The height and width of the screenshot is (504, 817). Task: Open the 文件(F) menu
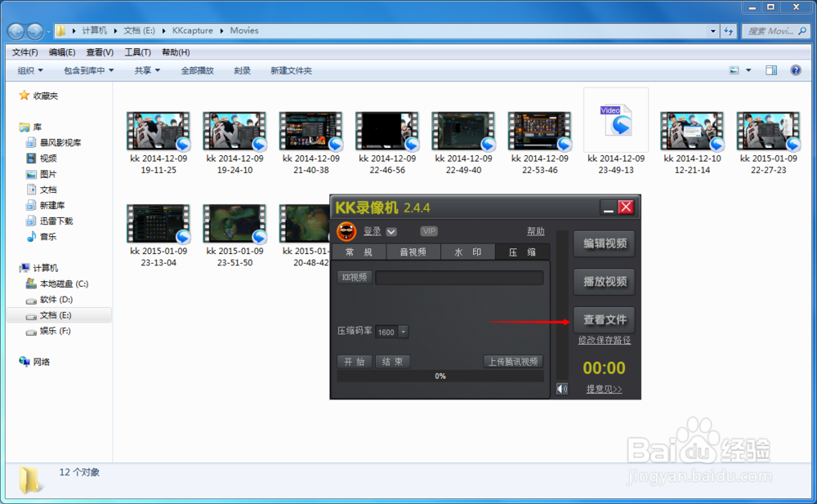pos(25,52)
